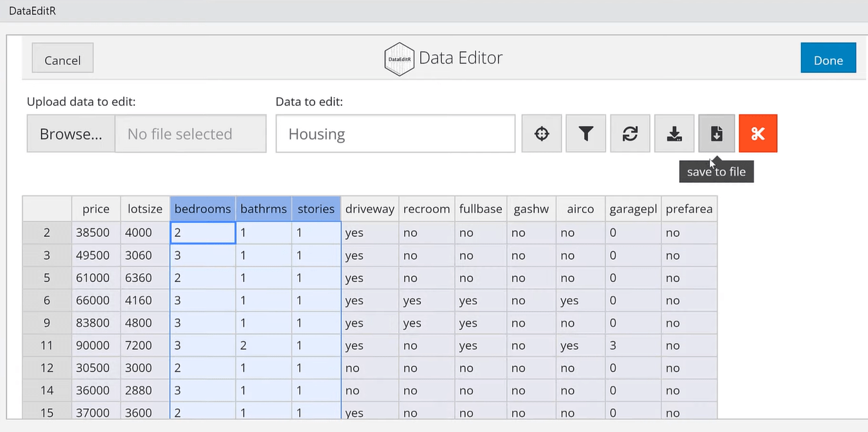Select the recroom column header
Viewport: 868px width, 432px height.
click(427, 209)
